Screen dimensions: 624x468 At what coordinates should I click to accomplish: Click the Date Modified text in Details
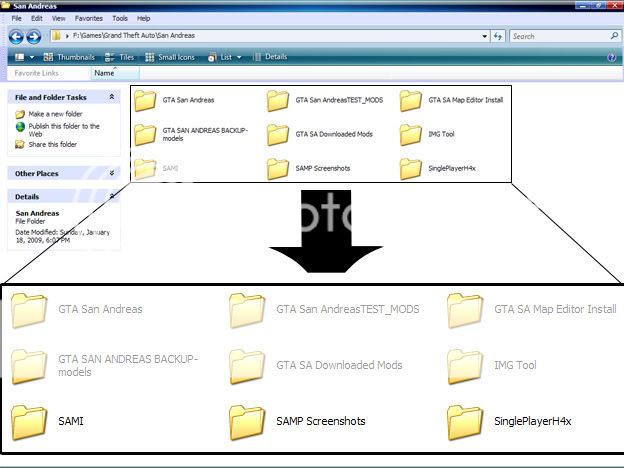(x=62, y=236)
